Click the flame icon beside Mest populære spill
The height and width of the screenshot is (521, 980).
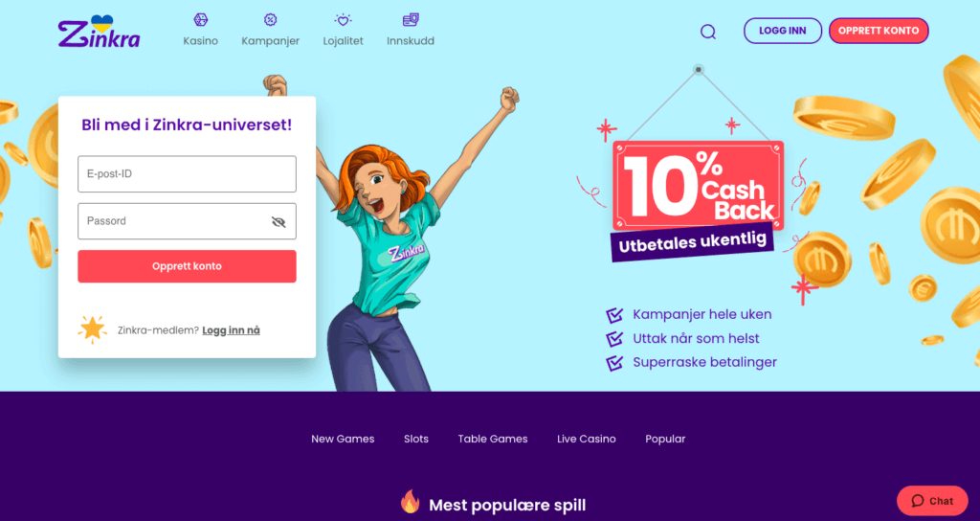pyautogui.click(x=410, y=501)
